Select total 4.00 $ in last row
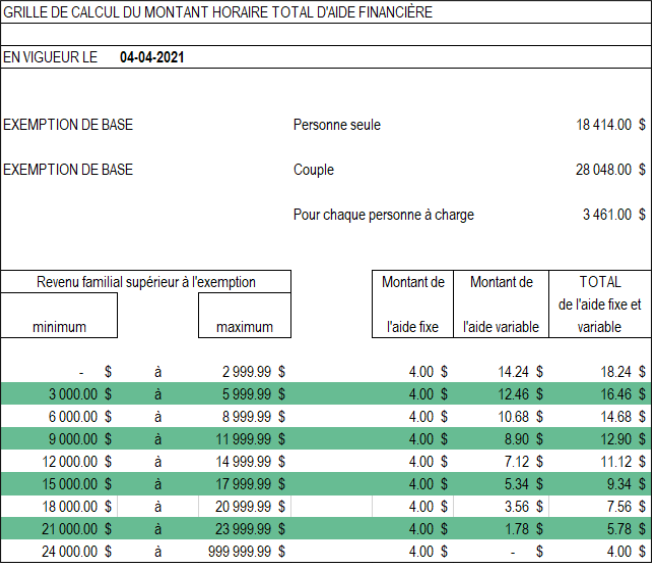 626,551
